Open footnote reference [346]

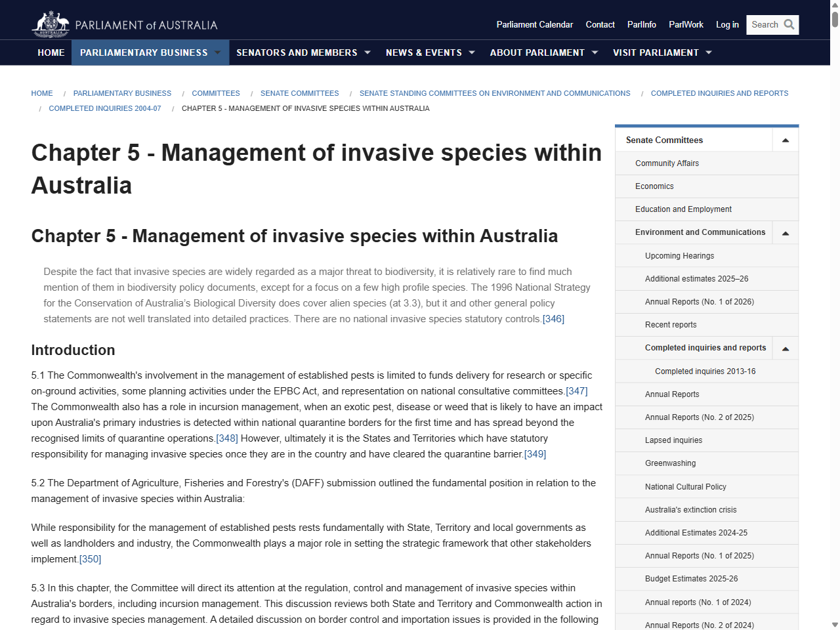(x=553, y=319)
